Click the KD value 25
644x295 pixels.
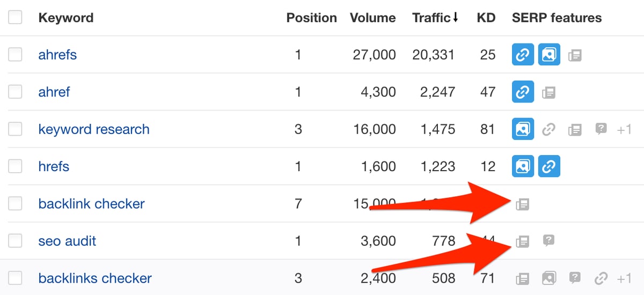coord(488,55)
